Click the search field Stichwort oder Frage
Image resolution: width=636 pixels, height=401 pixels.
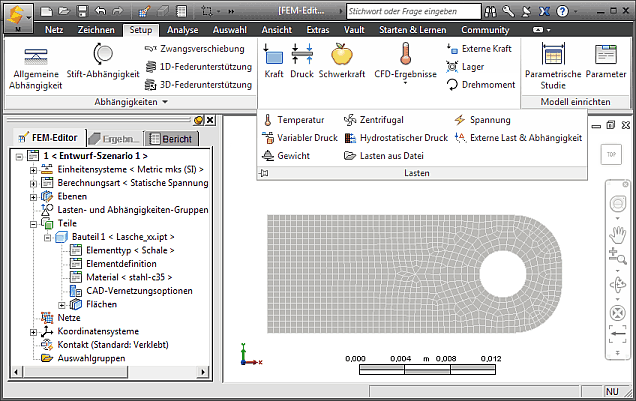pos(410,11)
